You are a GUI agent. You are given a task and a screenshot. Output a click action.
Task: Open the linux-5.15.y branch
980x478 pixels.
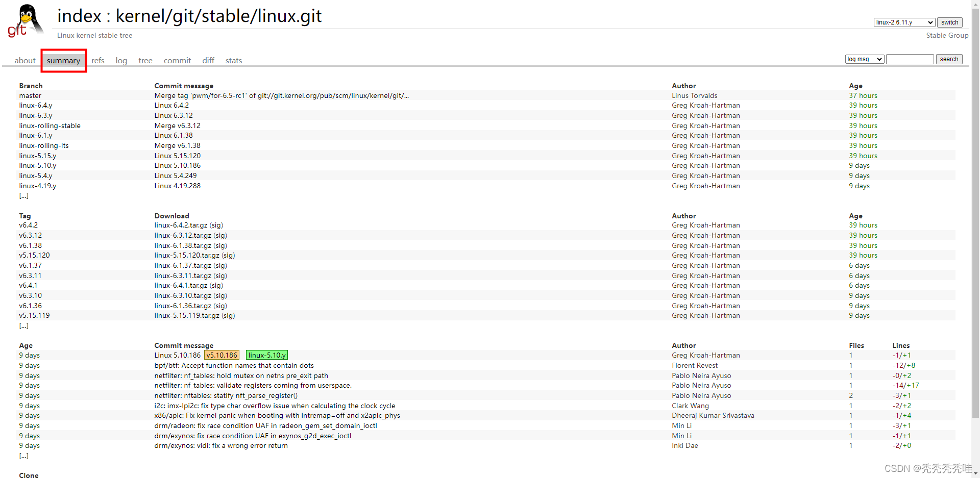click(38, 156)
